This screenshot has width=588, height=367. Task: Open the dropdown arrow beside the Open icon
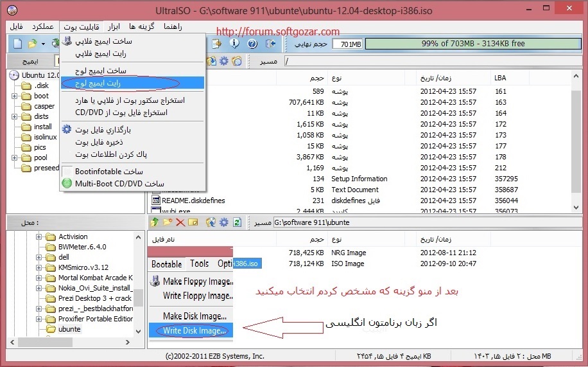tap(43, 44)
